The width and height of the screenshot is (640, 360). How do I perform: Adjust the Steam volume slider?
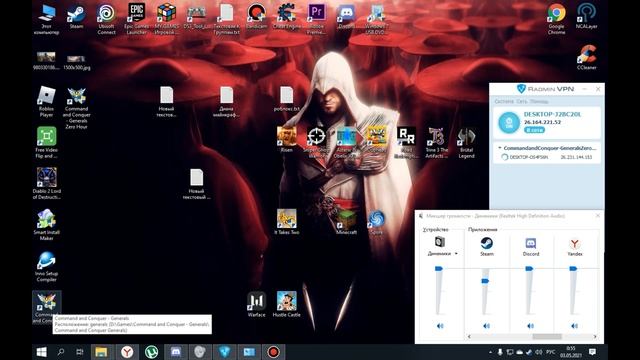tap(485, 281)
